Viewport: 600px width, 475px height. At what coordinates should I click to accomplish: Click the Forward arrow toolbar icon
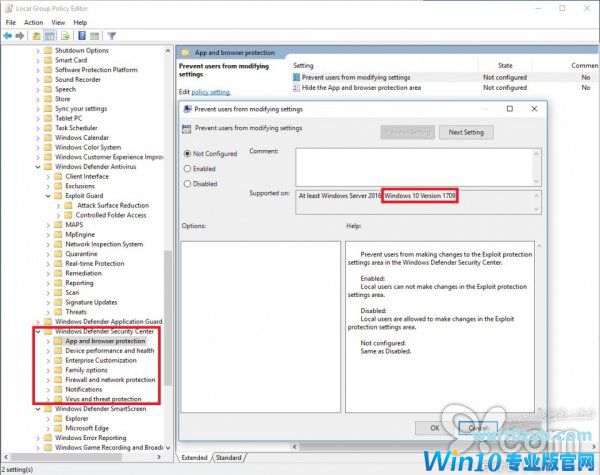pos(20,36)
